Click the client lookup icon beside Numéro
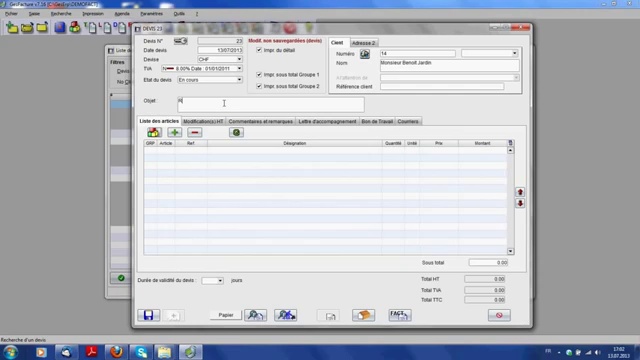This screenshot has width=640, height=360. click(x=364, y=54)
